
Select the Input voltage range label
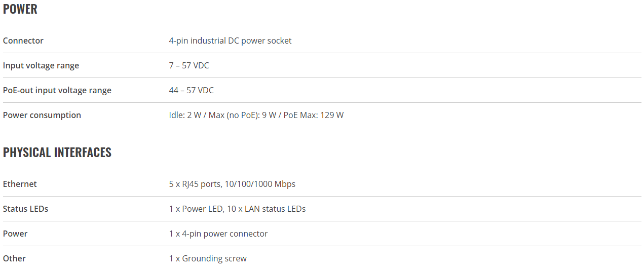pos(41,65)
